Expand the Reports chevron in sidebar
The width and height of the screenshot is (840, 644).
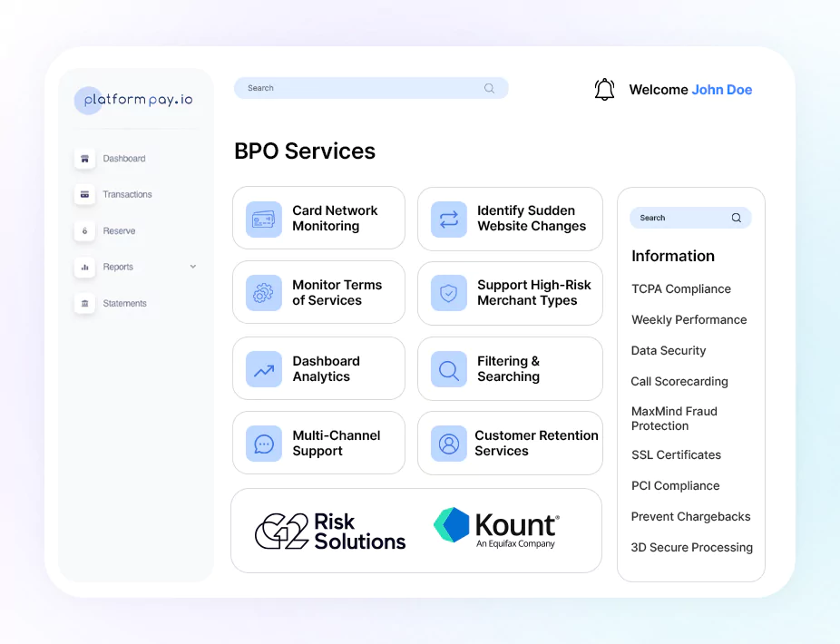(x=193, y=267)
